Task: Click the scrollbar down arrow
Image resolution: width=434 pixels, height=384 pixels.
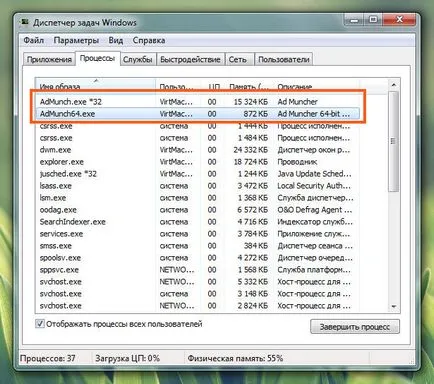Action: (393, 306)
